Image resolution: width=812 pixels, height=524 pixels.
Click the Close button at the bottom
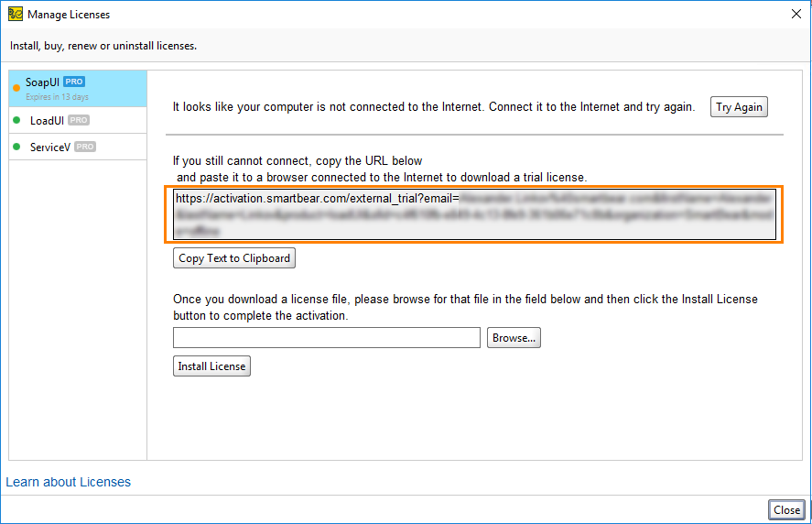(x=786, y=510)
